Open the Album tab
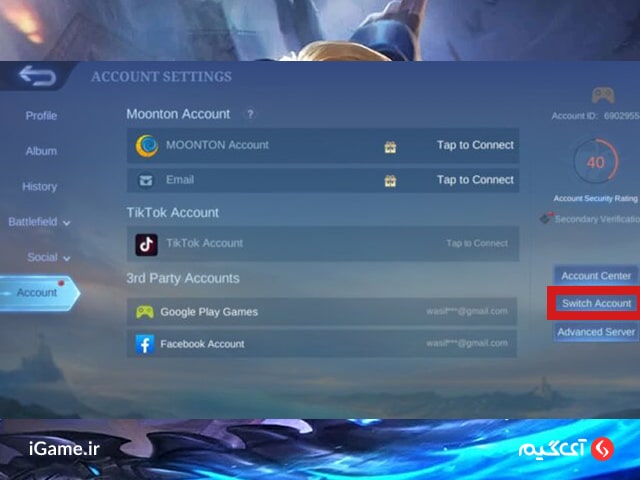This screenshot has height=480, width=640. (x=41, y=151)
